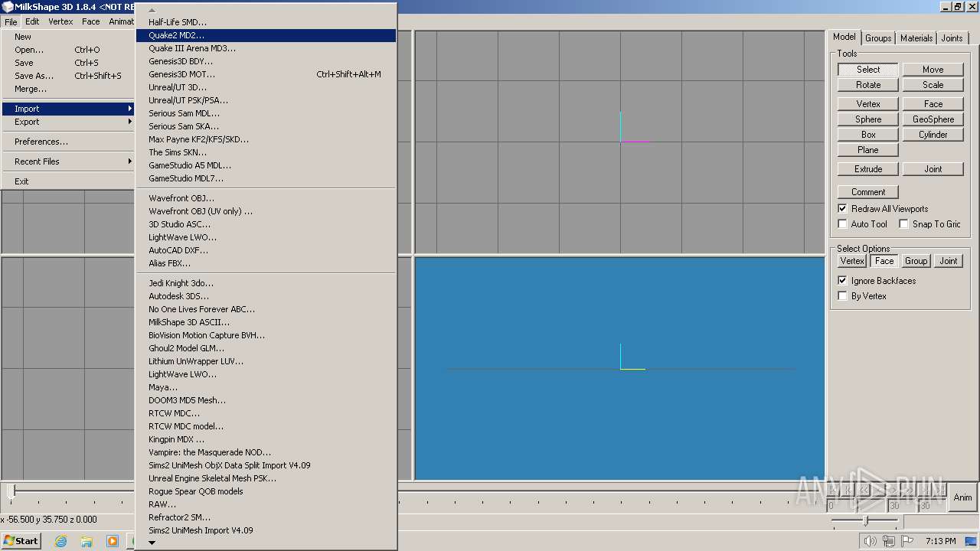Screen dimensions: 980x551
Task: Activate the Move tool button
Action: (x=933, y=70)
